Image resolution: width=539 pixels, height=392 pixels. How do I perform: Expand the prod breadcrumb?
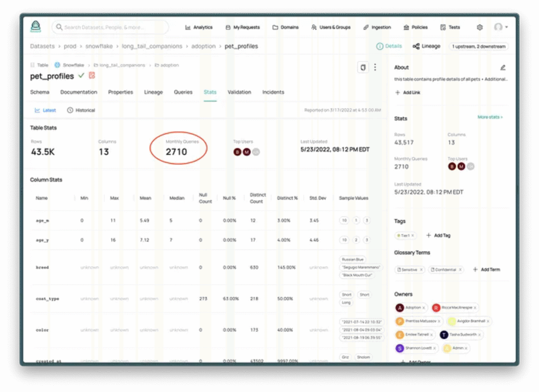pos(70,46)
